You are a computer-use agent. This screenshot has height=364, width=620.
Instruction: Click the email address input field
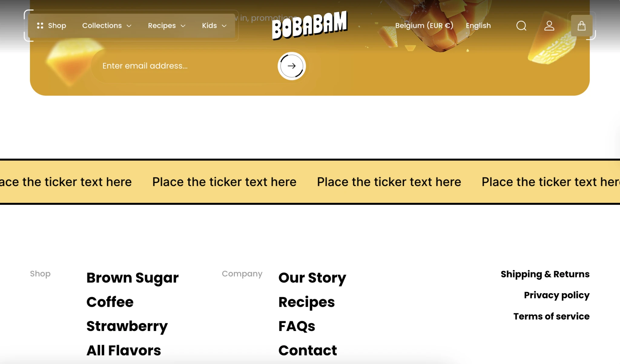185,66
